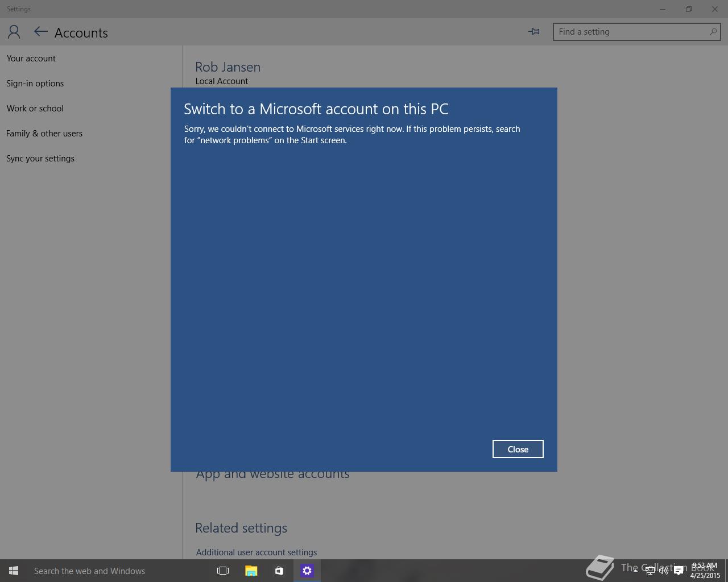Click Search the web and Windows box
This screenshot has height=582, width=728.
[118, 571]
